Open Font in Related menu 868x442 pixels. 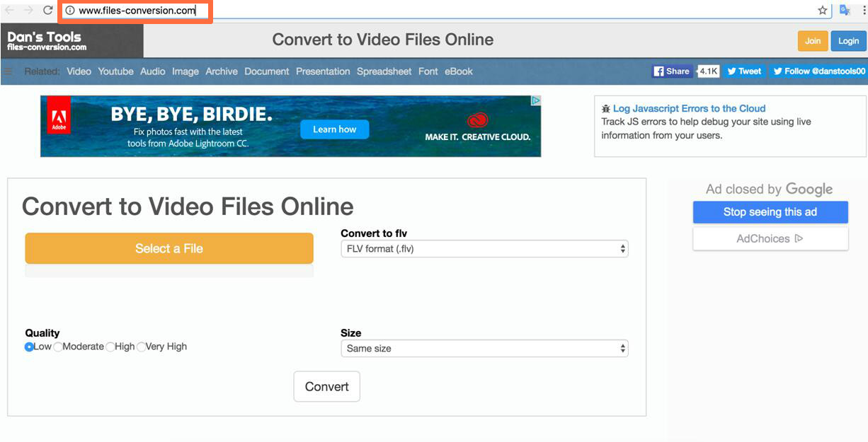428,71
